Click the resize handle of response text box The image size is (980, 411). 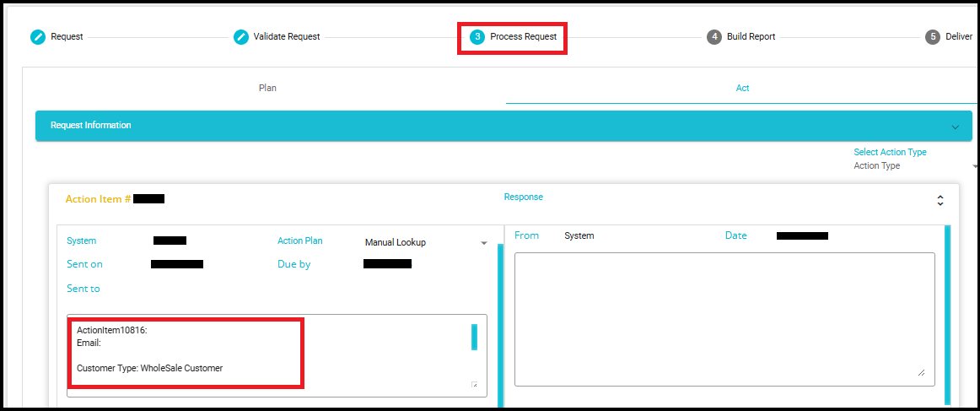(920, 372)
